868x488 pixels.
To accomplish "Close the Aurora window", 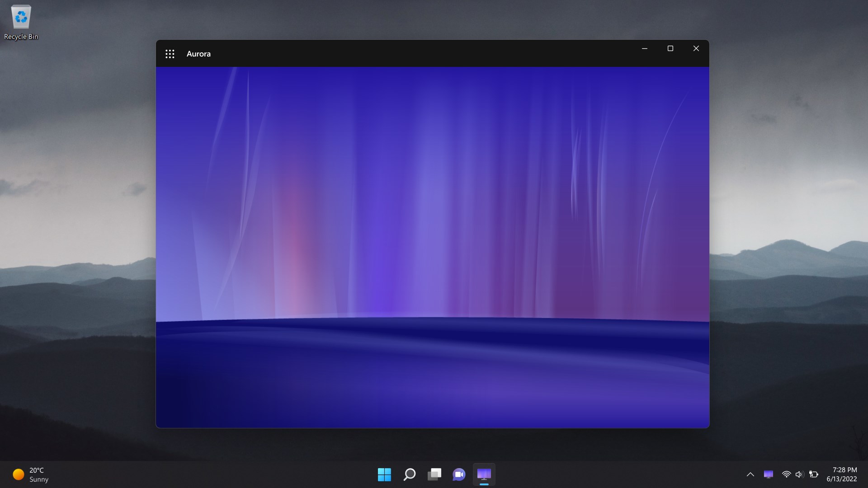I will click(696, 48).
